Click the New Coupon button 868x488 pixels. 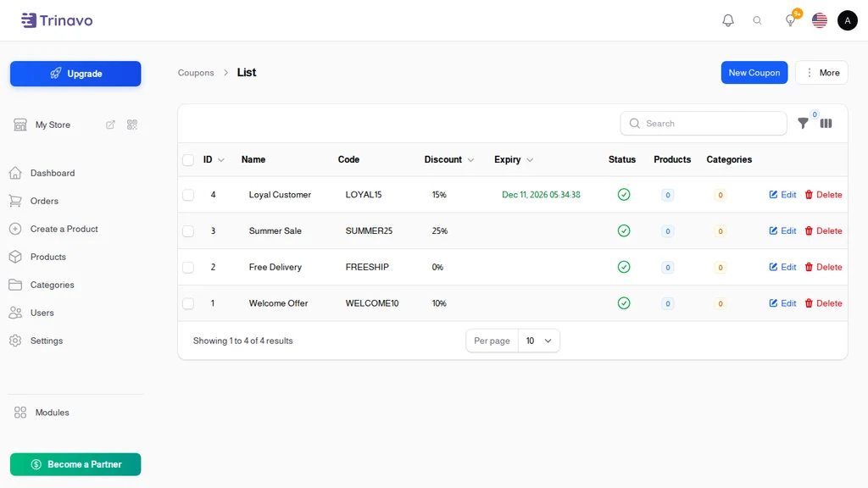[754, 73]
